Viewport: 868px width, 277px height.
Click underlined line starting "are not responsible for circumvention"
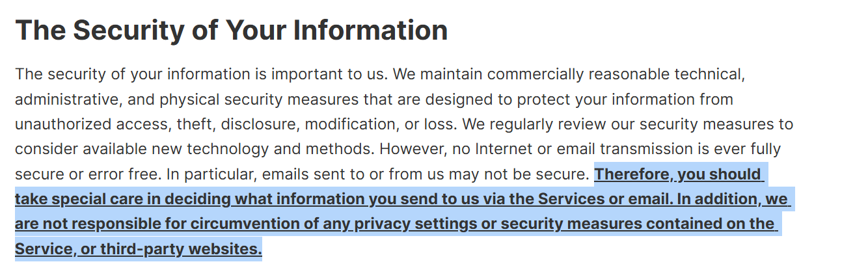click(x=394, y=224)
